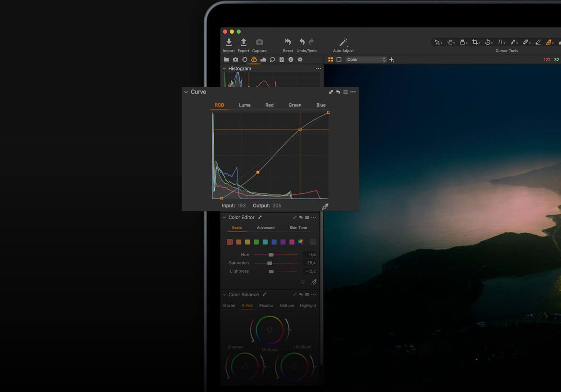The width and height of the screenshot is (561, 392).
Task: Click the Export icon in the toolbar
Action: [x=243, y=42]
